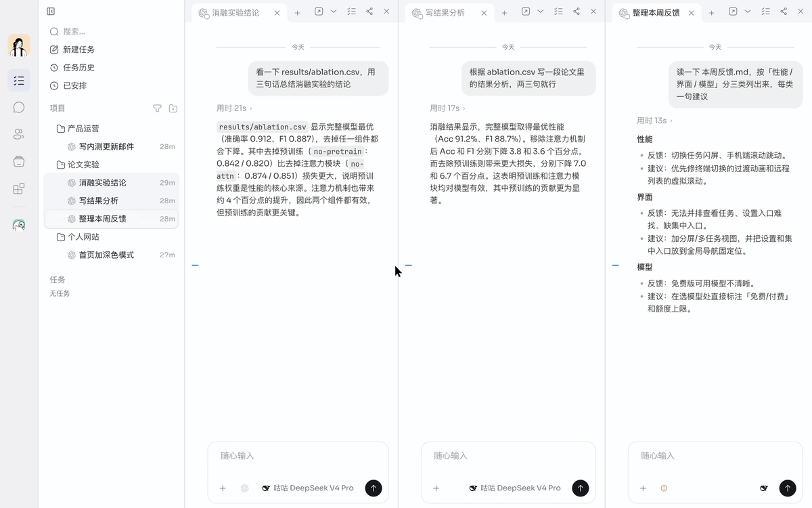This screenshot has width=812, height=508.
Task: Click the bird mascot icon in left rail
Action: [19, 225]
